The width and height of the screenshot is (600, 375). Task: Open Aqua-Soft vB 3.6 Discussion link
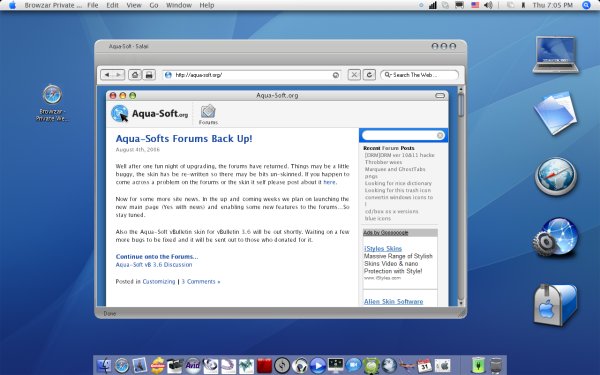pos(154,264)
